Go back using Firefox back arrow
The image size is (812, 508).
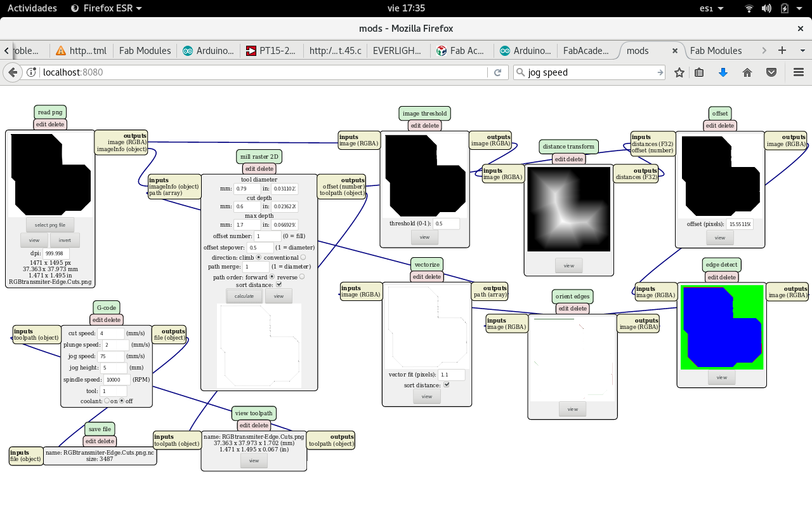(13, 72)
